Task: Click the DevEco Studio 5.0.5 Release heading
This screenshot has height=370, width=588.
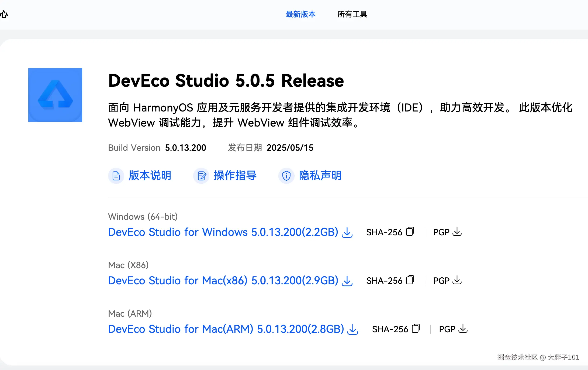Action: tap(226, 81)
